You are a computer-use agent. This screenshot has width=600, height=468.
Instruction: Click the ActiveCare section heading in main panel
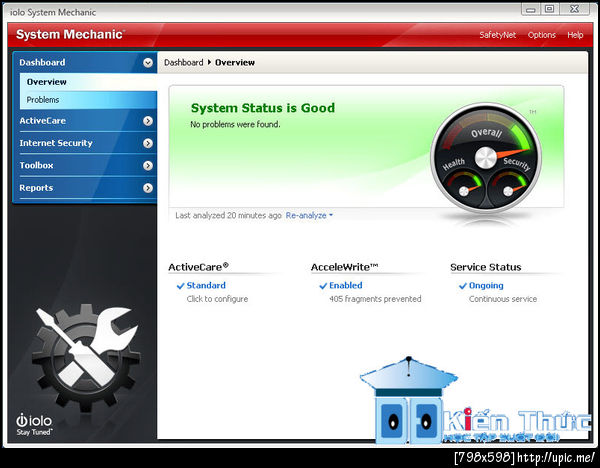click(x=199, y=267)
